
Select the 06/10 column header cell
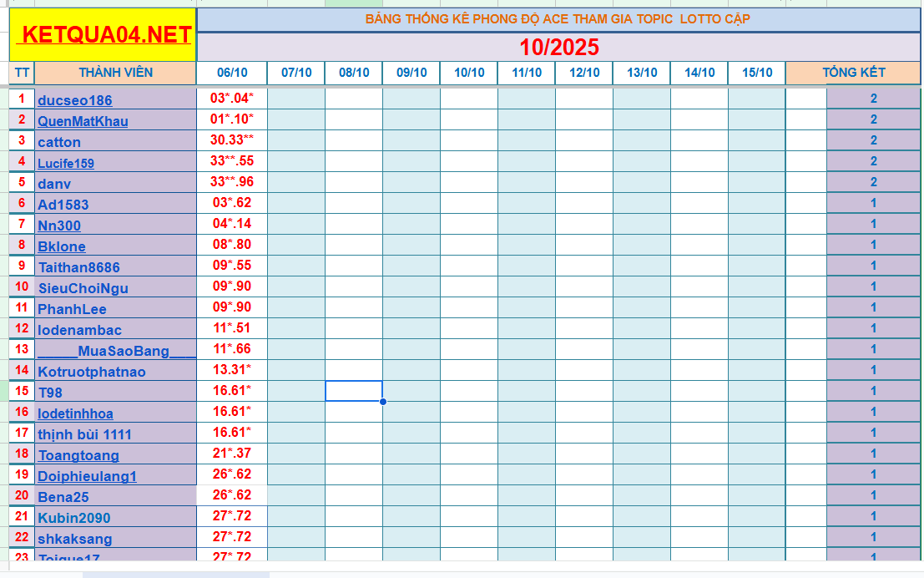[x=232, y=73]
